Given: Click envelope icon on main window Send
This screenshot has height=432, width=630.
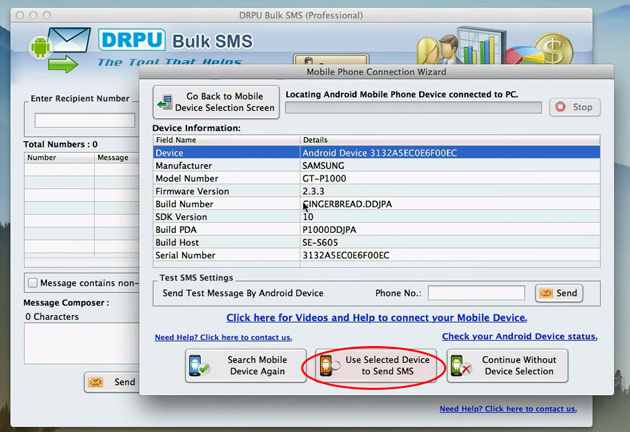Looking at the screenshot, I should coord(96,382).
